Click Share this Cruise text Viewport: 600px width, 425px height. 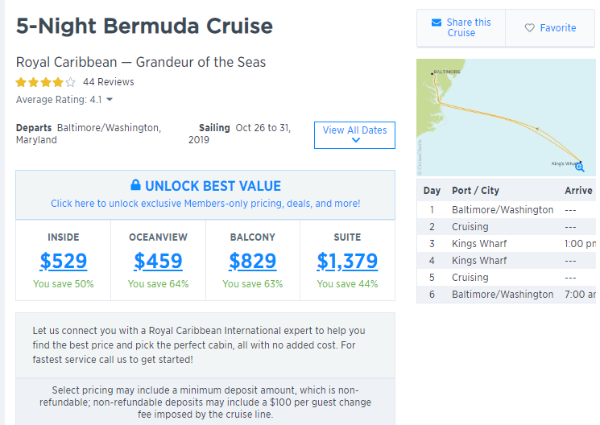469,28
